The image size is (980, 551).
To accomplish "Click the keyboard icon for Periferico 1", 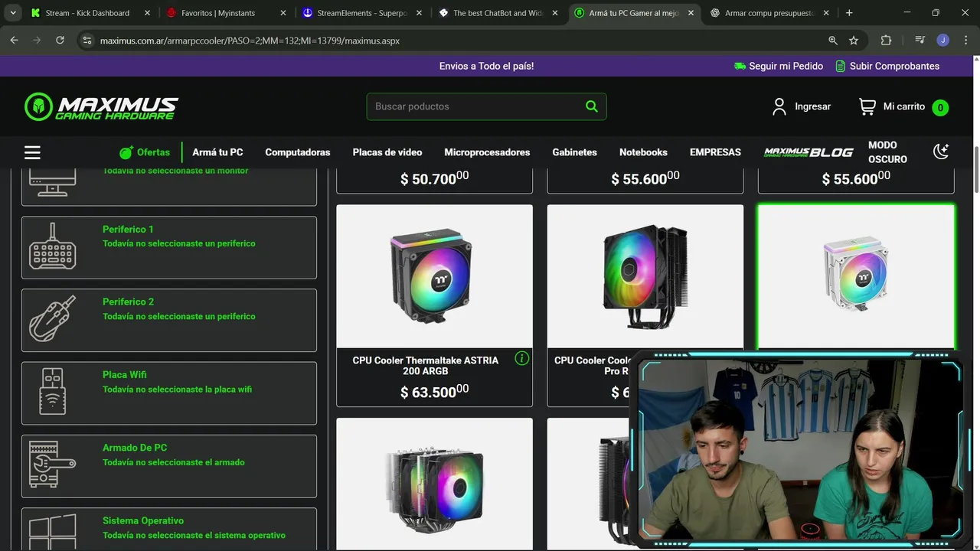I will tap(53, 246).
